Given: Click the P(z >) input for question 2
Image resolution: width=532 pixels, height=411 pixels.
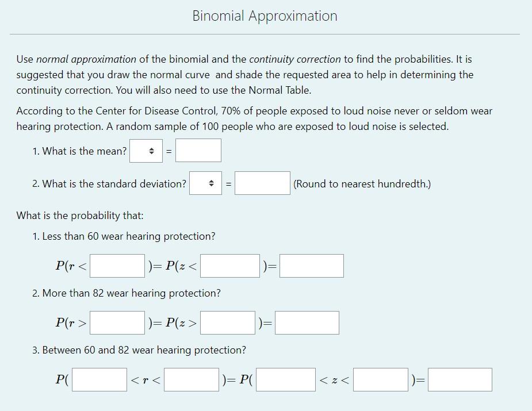Looking at the screenshot, I should [229, 322].
